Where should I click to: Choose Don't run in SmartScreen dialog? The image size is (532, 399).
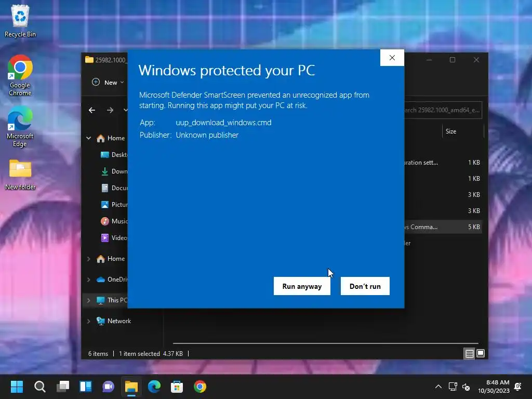[365, 286]
